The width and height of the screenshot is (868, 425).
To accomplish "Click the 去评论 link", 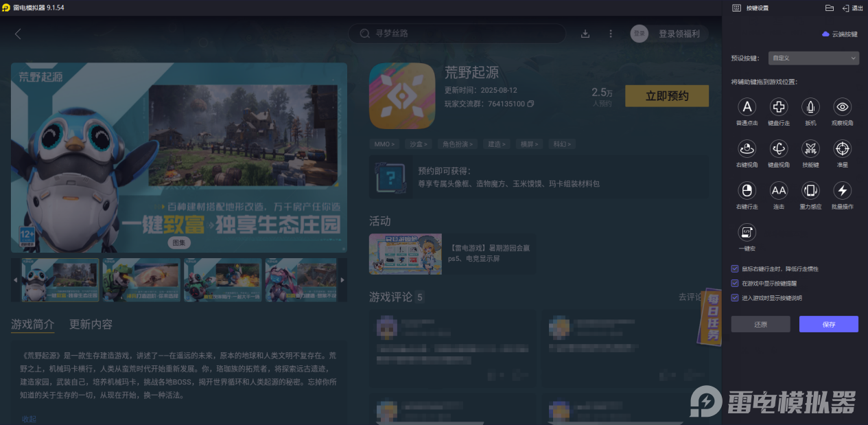I will coord(690,297).
